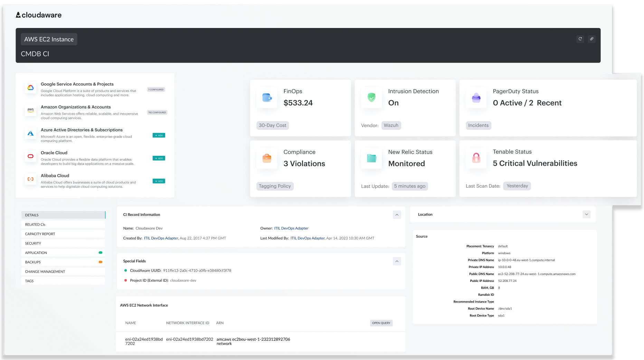
Task: Collapse the CI Record Information section
Action: [397, 215]
